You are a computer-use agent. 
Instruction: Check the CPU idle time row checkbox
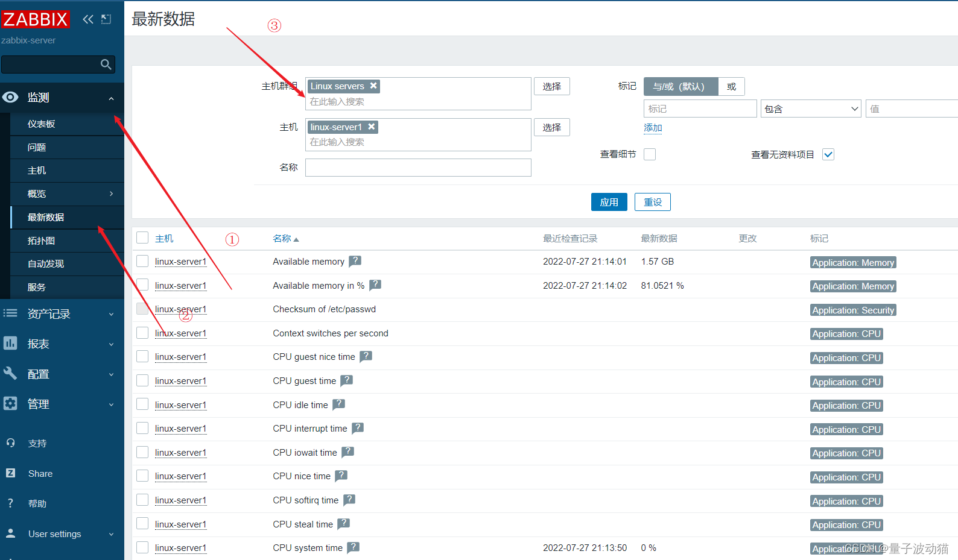pyautogui.click(x=142, y=404)
